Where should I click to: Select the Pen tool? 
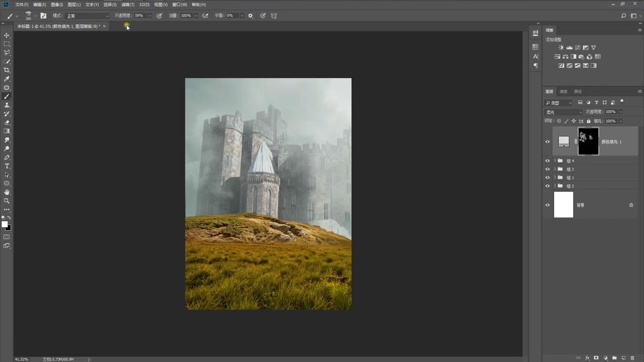[7, 157]
